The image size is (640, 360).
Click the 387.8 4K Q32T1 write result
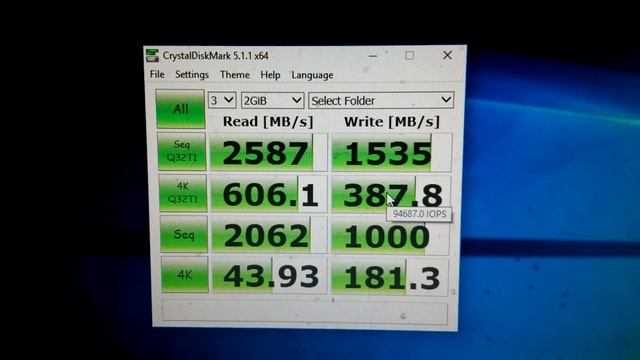click(391, 194)
